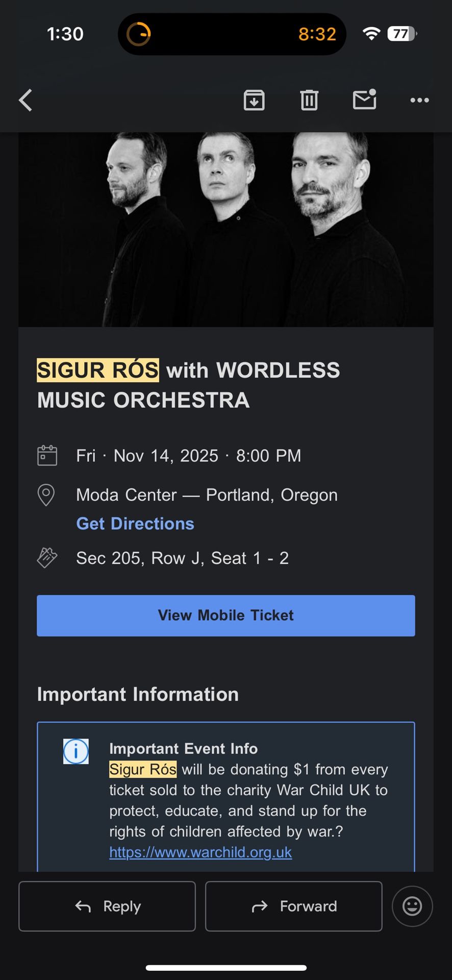Tap the location pin icon
The height and width of the screenshot is (980, 452).
click(x=46, y=495)
